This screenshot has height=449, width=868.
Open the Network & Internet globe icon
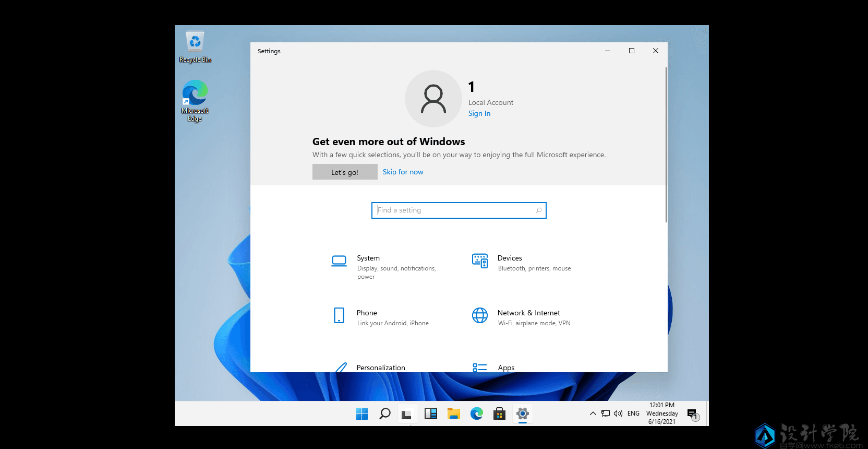click(x=480, y=315)
